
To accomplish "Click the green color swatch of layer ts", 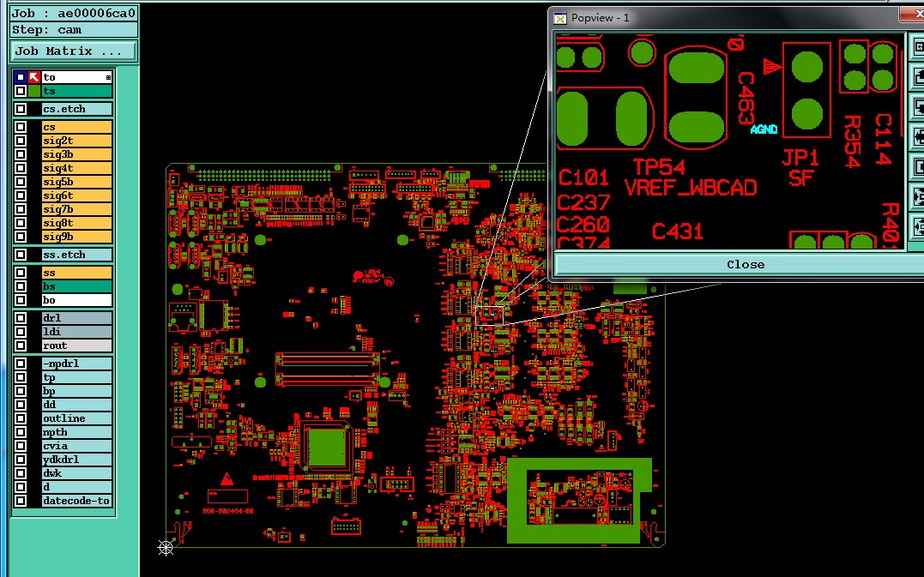I will [x=34, y=91].
